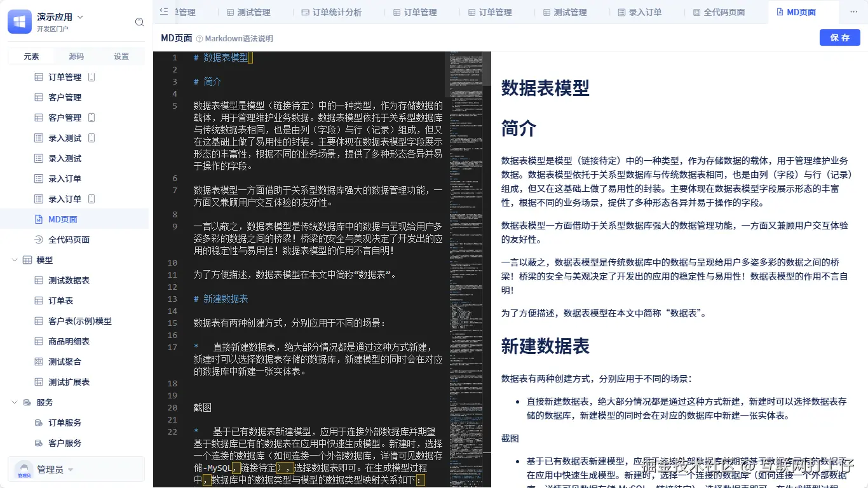
Task: Click the icon of 测试数据表 model
Action: 37,280
